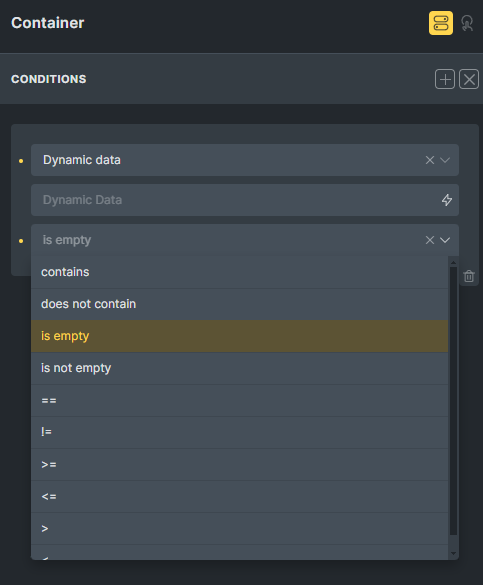Viewport: 483px width, 585px height.
Task: Click the yellow conditions panel icon
Action: point(440,23)
